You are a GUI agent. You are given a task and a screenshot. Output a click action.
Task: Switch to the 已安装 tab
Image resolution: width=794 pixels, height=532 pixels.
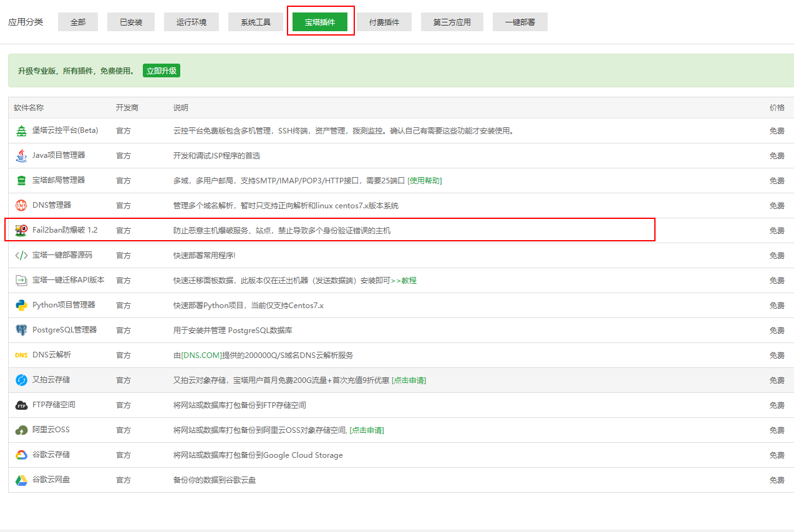point(130,21)
